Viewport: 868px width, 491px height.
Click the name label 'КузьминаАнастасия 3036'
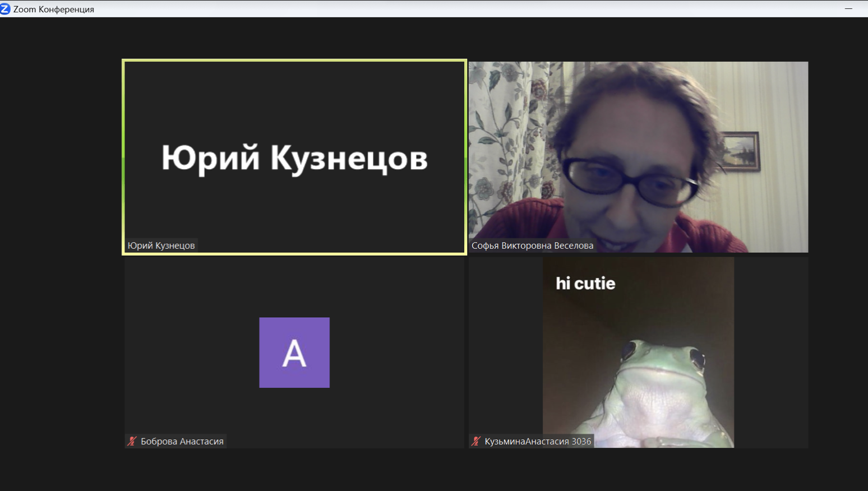538,441
